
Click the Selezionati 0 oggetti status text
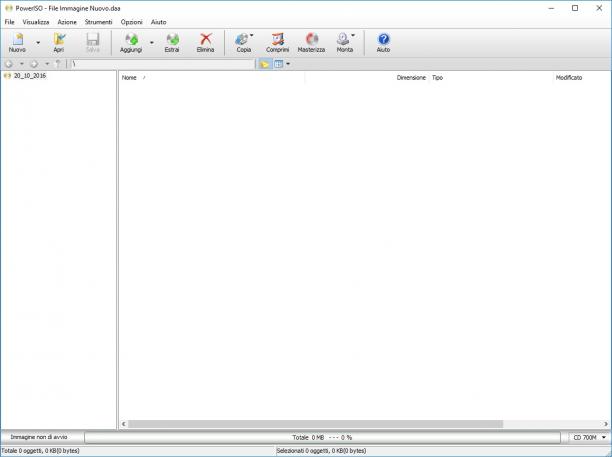click(x=322, y=451)
